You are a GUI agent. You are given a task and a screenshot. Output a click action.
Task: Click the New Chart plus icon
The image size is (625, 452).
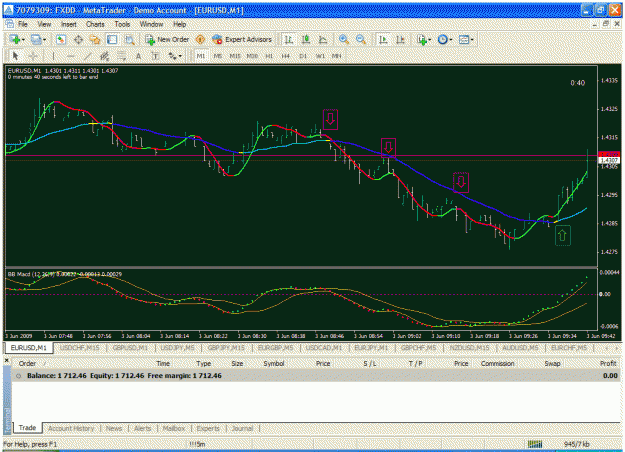click(15, 39)
